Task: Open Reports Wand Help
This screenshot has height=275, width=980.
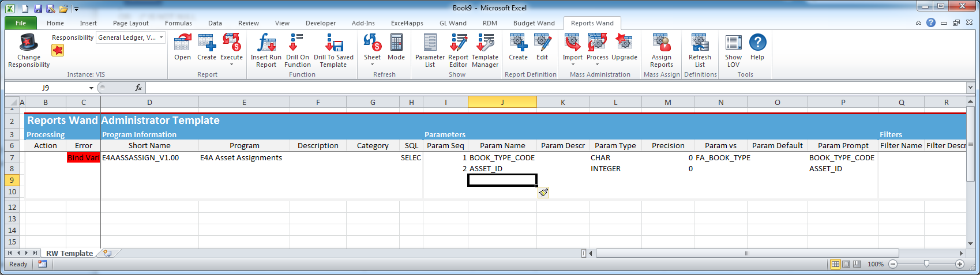Action: tap(757, 42)
